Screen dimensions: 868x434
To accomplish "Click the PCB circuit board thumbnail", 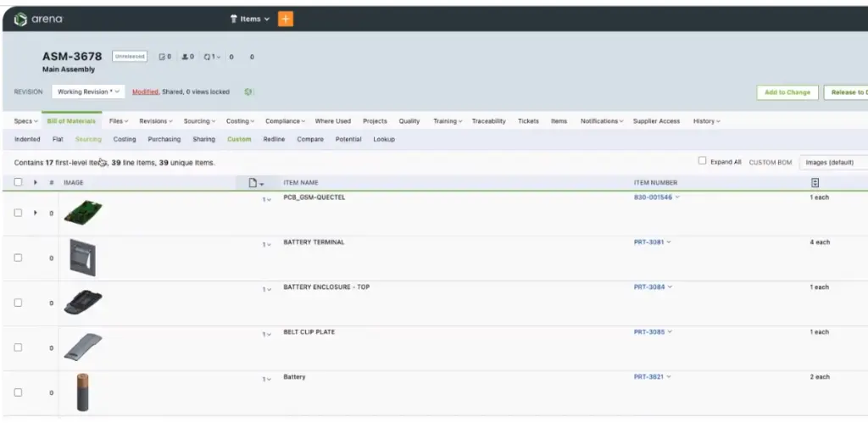I will (83, 212).
